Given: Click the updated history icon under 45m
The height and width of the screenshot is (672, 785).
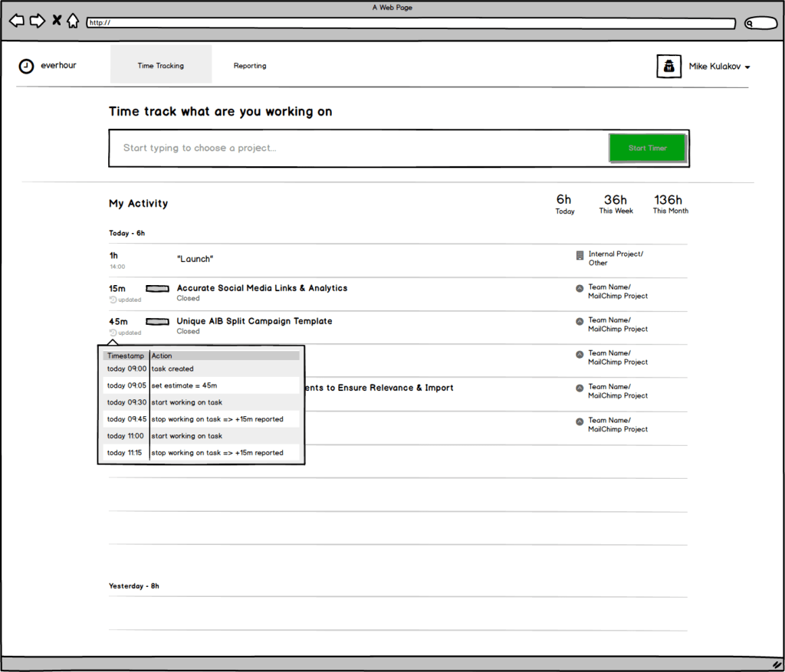Looking at the screenshot, I should 113,333.
